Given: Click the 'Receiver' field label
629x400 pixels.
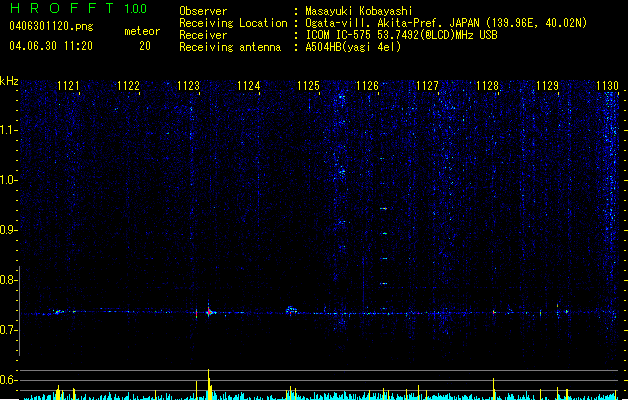Looking at the screenshot, I should pyautogui.click(x=203, y=35).
